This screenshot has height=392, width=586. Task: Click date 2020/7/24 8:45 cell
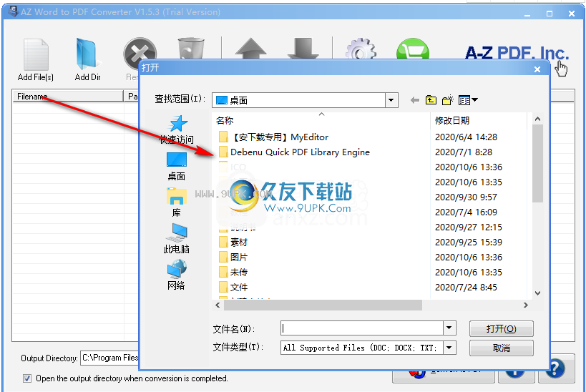pyautogui.click(x=466, y=287)
